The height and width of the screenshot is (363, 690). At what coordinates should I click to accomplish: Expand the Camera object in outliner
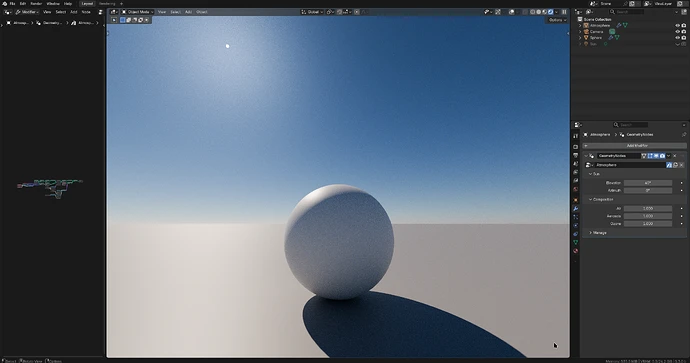pyautogui.click(x=580, y=32)
